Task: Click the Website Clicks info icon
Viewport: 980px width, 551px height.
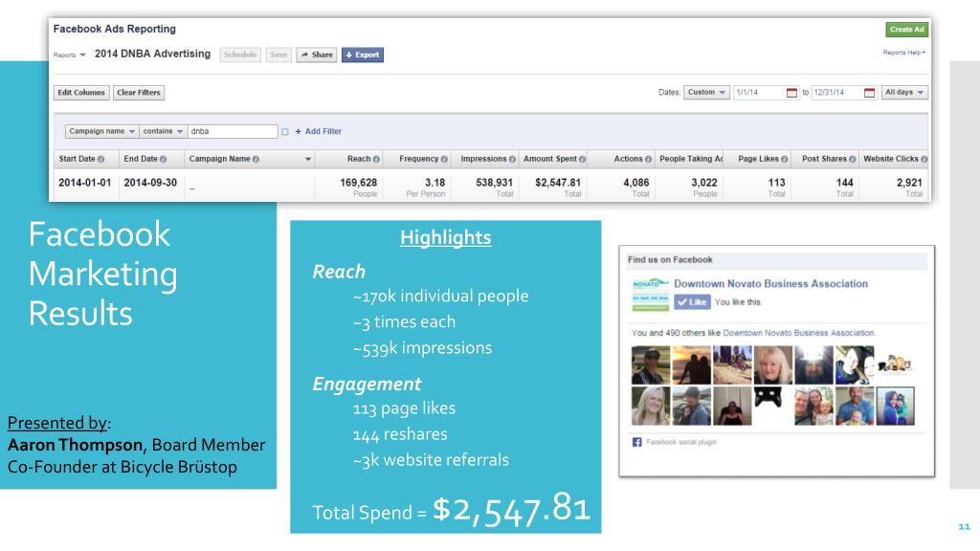Action: click(924, 160)
